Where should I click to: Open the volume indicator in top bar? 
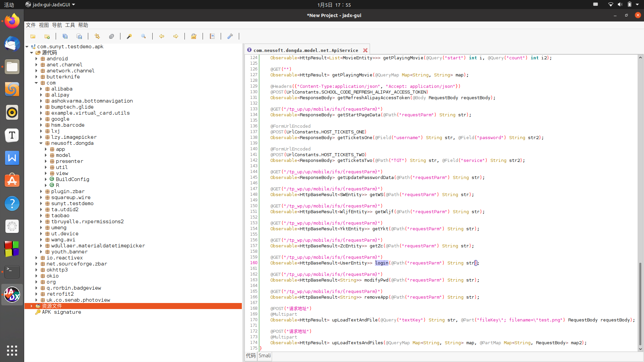(620, 5)
